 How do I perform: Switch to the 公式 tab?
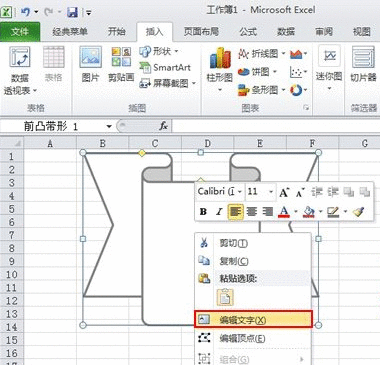[248, 32]
